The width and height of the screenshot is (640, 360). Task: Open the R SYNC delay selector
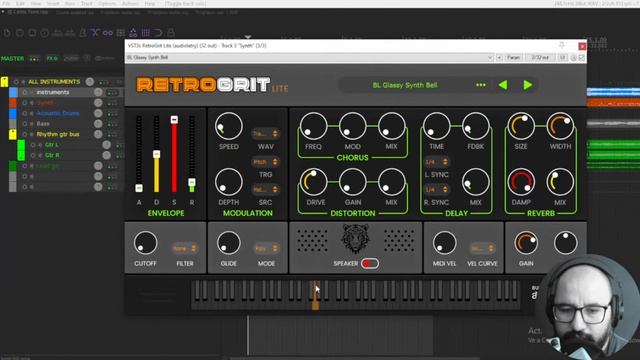click(437, 189)
